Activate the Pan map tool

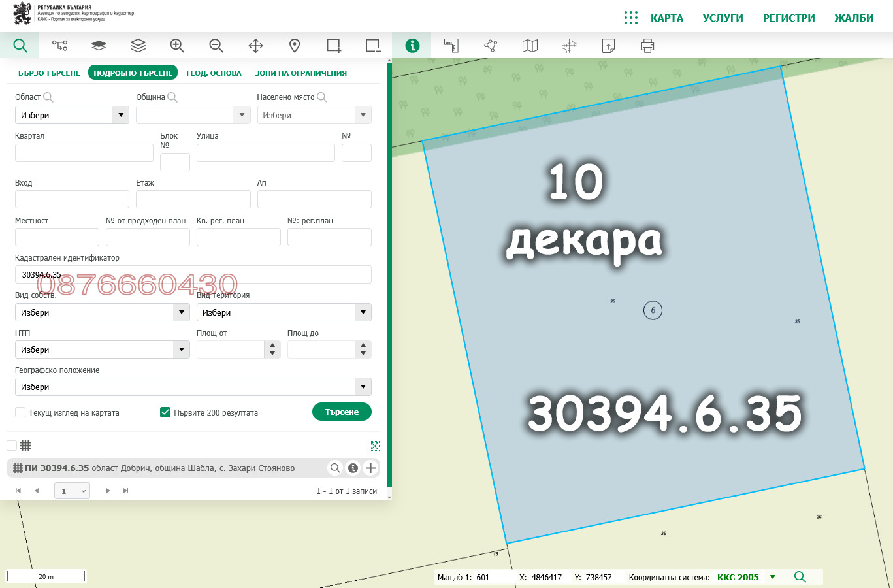[x=255, y=46]
